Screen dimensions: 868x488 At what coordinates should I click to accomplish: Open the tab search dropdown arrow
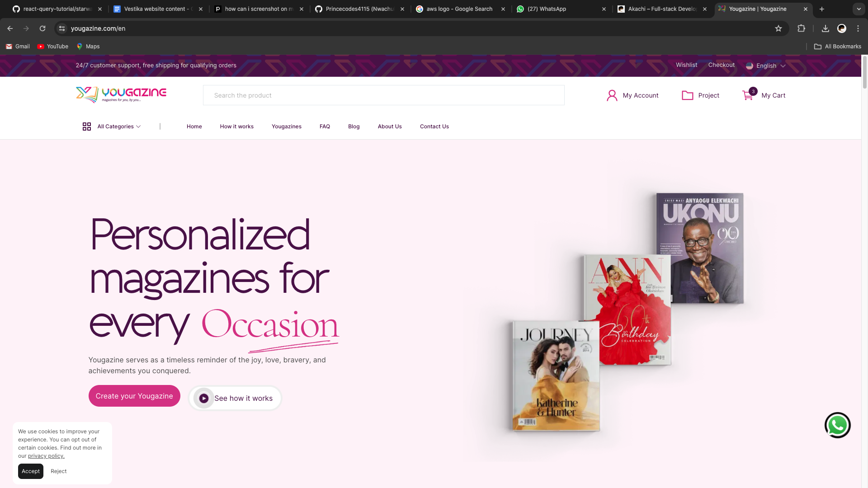coord(859,9)
